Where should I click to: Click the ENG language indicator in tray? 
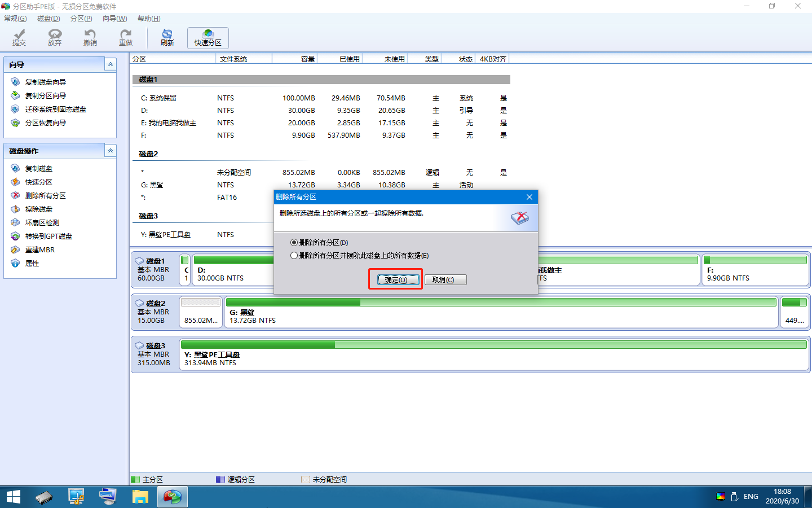751,497
